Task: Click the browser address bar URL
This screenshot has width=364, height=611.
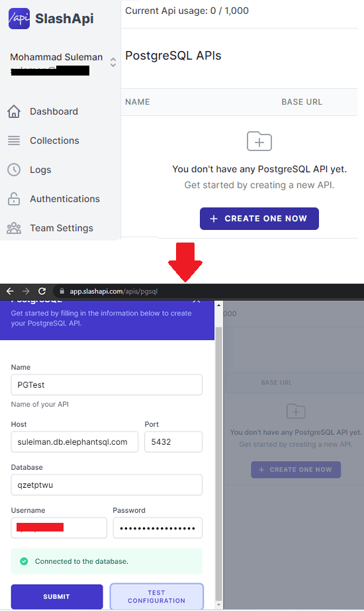Action: (x=114, y=291)
